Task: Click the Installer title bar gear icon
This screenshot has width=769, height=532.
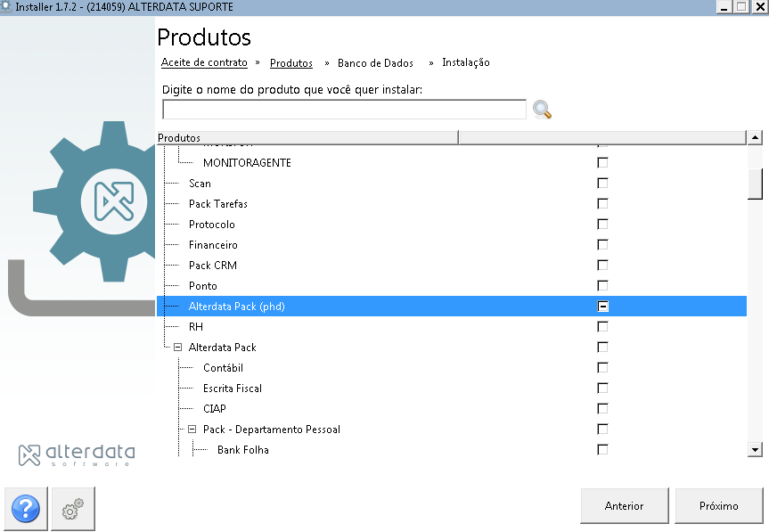Action: (x=6, y=6)
